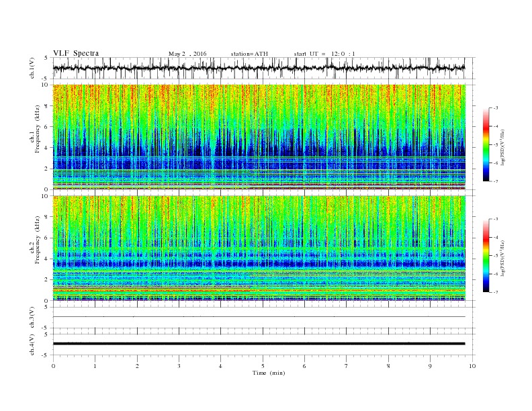Image resolution: width=532 pixels, height=411 pixels.
Task: Click the "8" frequency tick of ch.1 spectrogram
Action: [47, 106]
